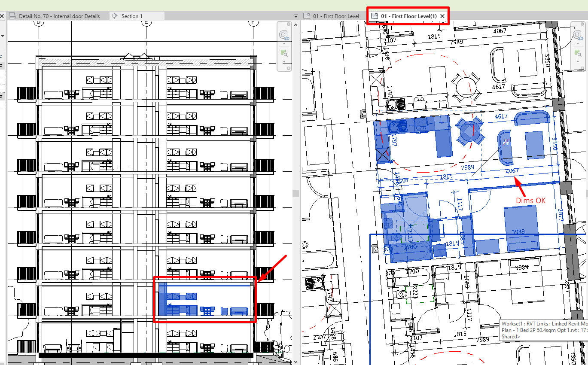Viewport: 588px width, 365px height.
Task: Activate the 2D steering wheel in the Section 1 view
Action: tap(283, 34)
